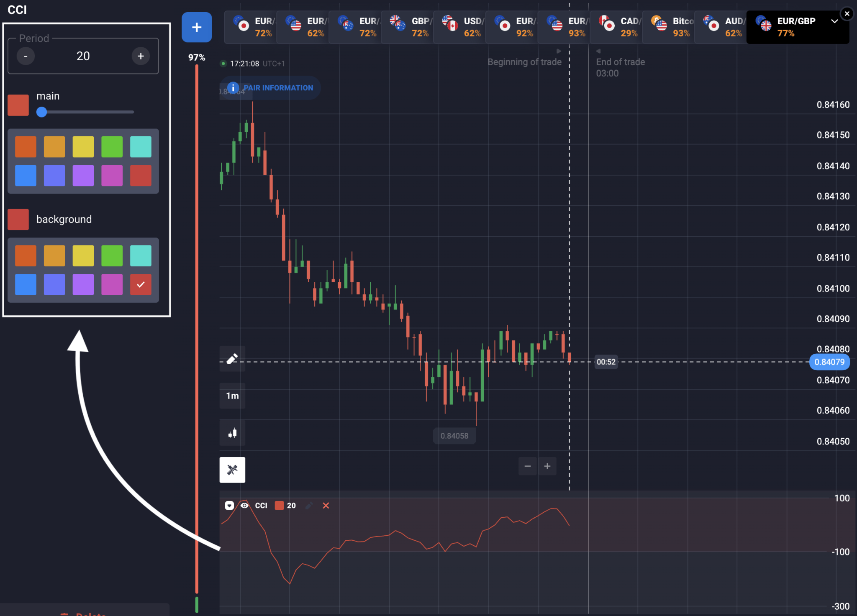Image resolution: width=857 pixels, height=616 pixels.
Task: Click the blue add asset plus button
Action: [197, 27]
